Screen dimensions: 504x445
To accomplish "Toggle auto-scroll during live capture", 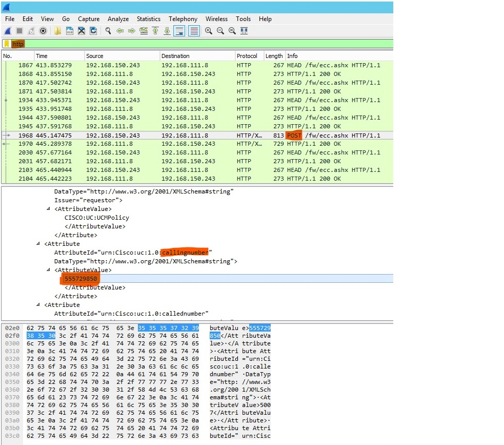I will [179, 31].
